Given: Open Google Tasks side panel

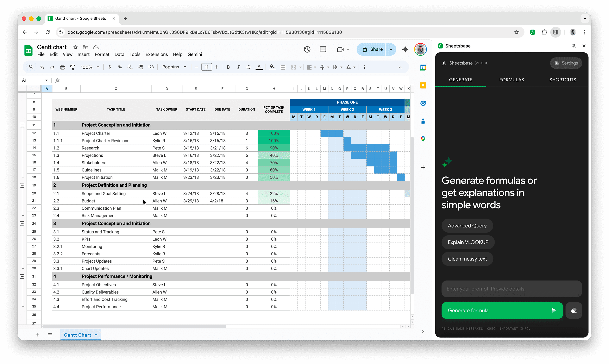Looking at the screenshot, I should [423, 103].
